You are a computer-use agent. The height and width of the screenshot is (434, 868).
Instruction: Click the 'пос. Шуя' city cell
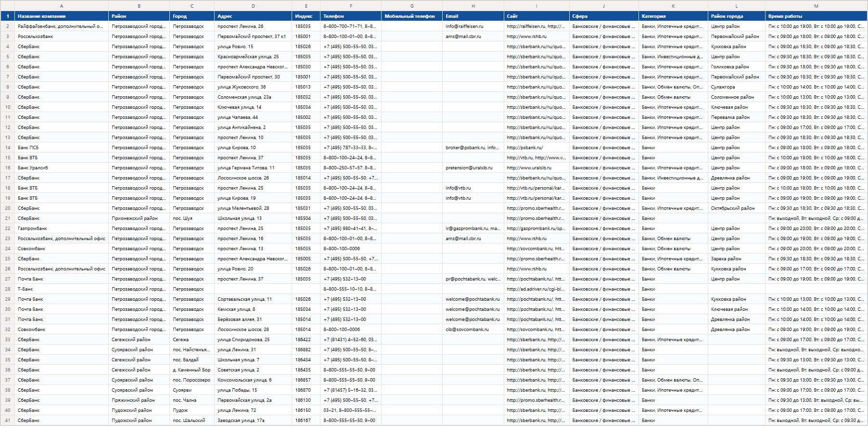(x=192, y=218)
